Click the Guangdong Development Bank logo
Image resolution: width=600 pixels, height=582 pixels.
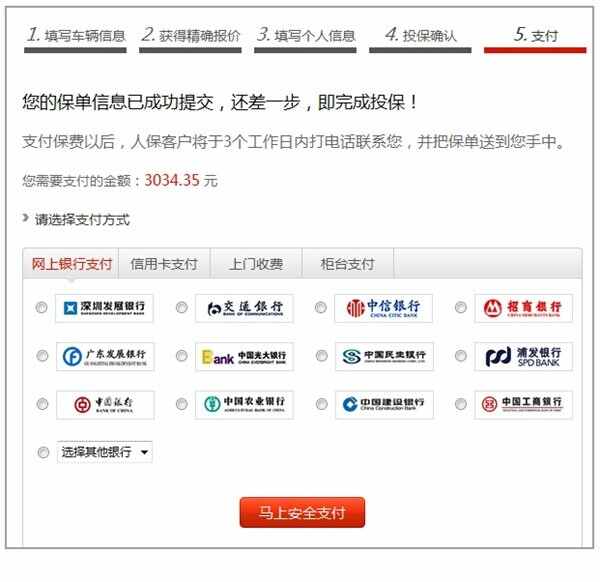click(x=105, y=357)
